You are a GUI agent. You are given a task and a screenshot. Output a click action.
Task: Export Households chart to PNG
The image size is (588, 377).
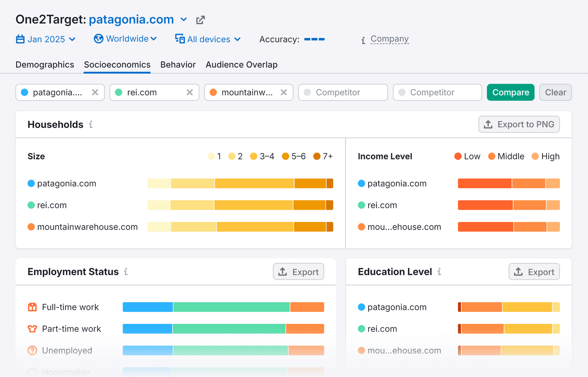point(519,124)
